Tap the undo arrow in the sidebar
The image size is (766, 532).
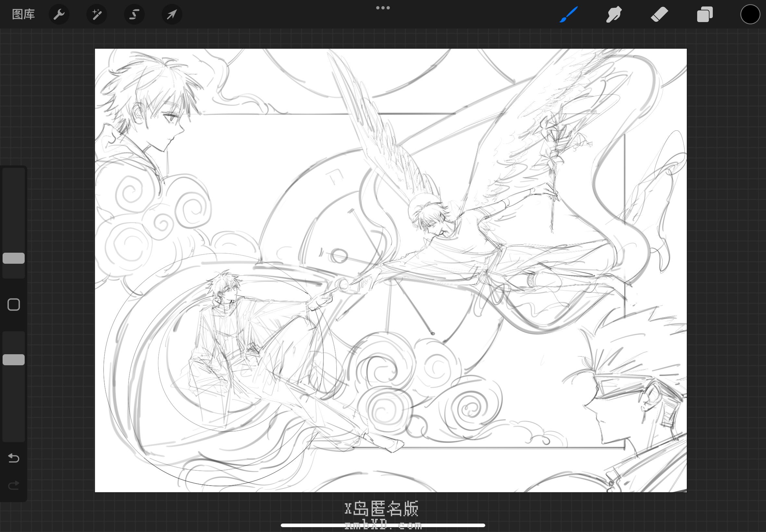pyautogui.click(x=14, y=458)
